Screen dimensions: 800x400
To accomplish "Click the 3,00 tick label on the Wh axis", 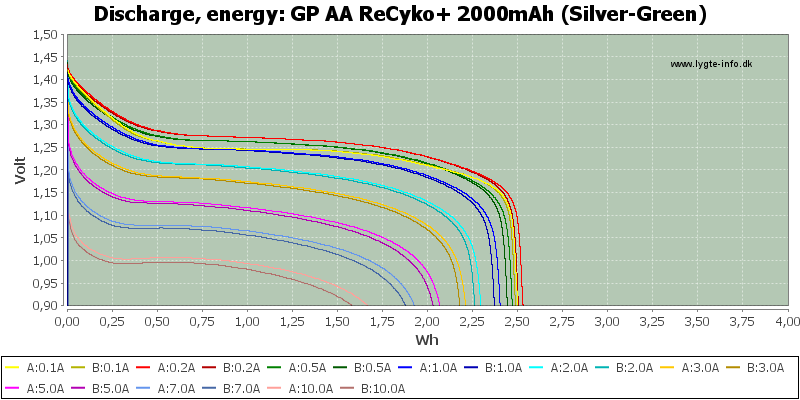I will (x=607, y=321).
